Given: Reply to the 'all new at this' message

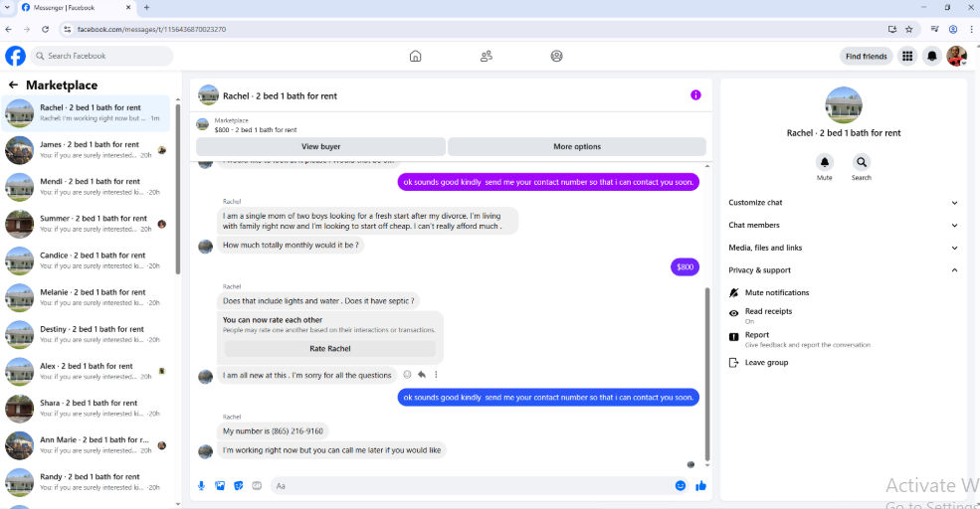Looking at the screenshot, I should click(422, 375).
